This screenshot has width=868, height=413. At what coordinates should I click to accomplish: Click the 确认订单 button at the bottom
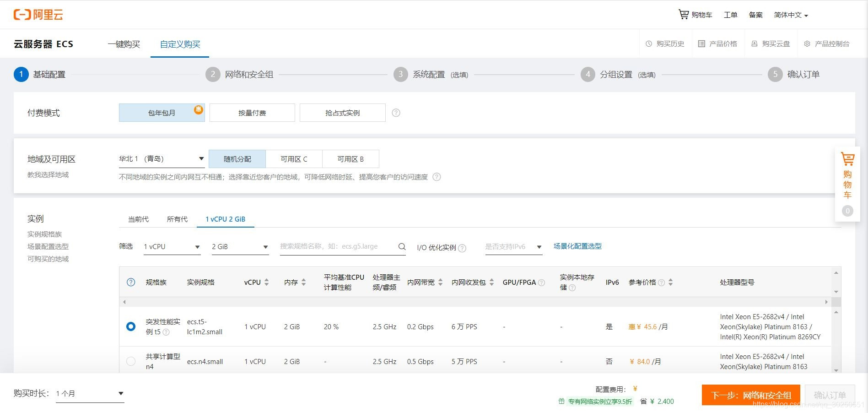tap(830, 395)
